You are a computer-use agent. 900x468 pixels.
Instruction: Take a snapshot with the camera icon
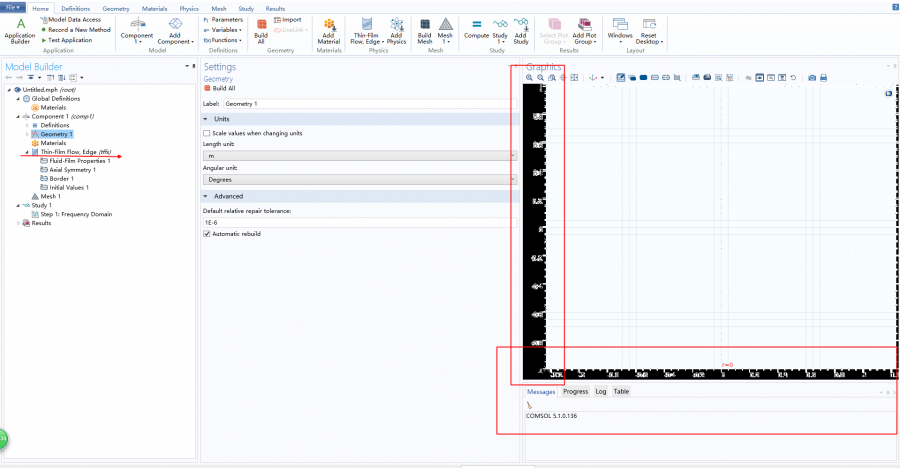pyautogui.click(x=812, y=78)
